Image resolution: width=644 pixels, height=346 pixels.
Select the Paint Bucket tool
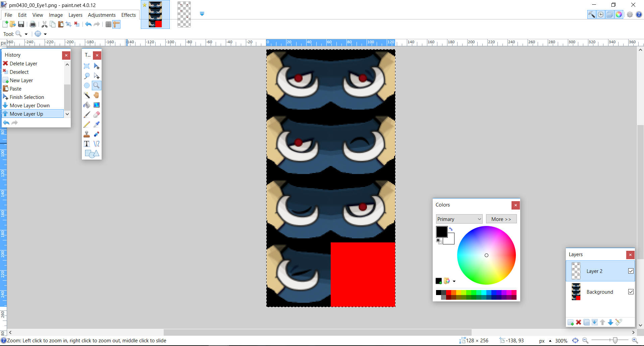point(87,105)
